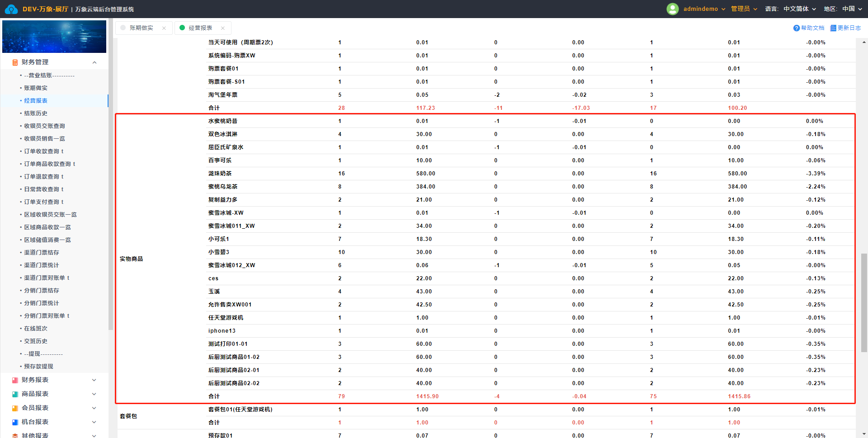868x438 pixels.
Task: Open the 中国 region dropdown
Action: (852, 9)
